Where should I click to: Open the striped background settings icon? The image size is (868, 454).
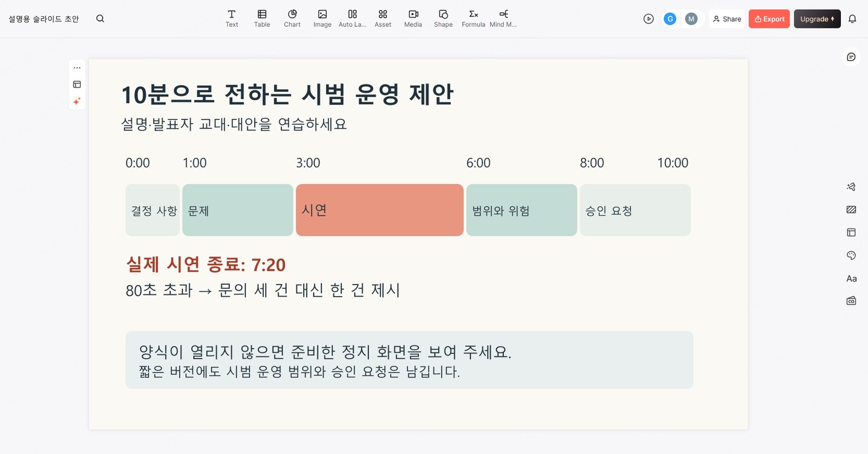click(851, 210)
